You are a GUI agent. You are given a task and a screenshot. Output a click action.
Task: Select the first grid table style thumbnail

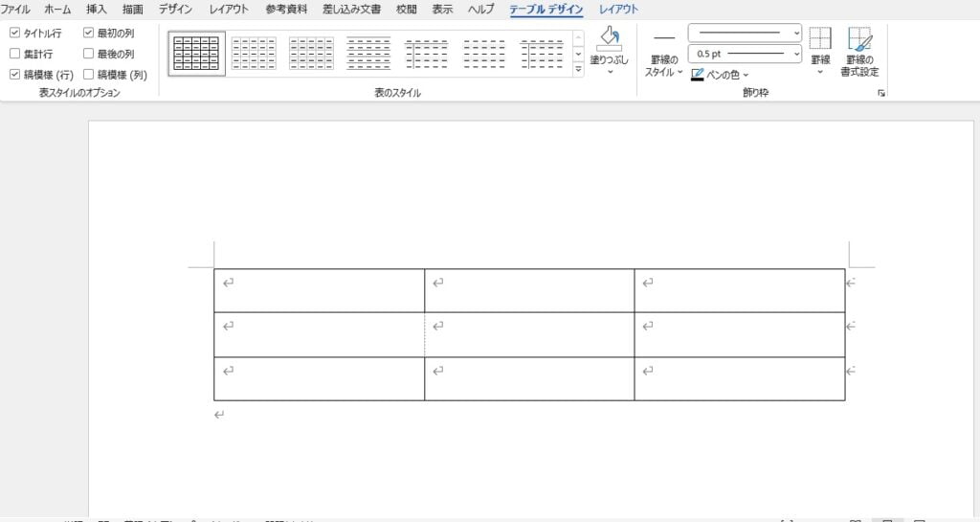click(x=196, y=54)
